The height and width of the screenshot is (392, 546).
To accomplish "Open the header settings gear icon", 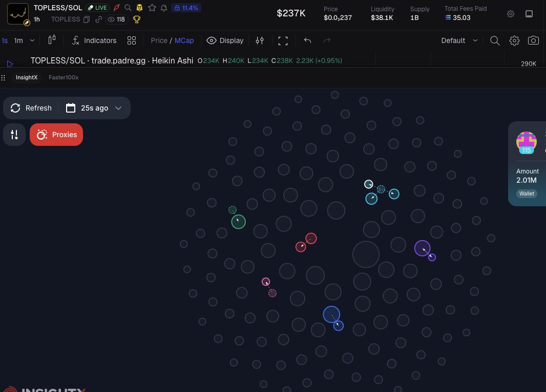I will [510, 14].
